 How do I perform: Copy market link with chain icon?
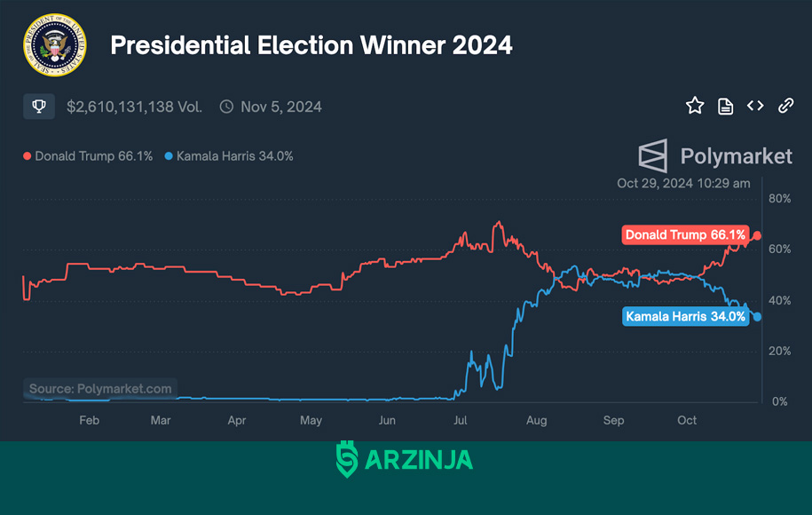pos(785,106)
